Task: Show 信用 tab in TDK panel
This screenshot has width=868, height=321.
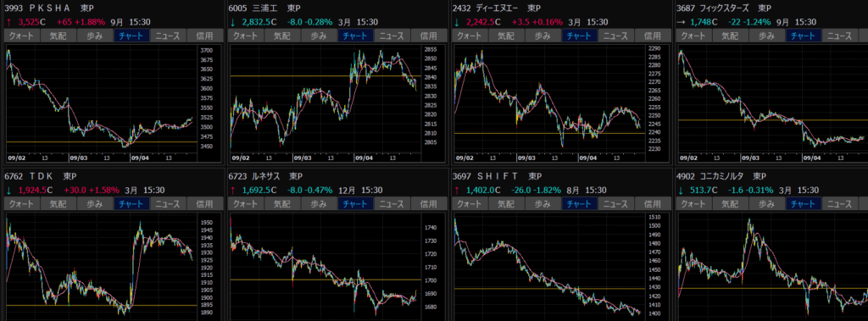Action: point(205,203)
